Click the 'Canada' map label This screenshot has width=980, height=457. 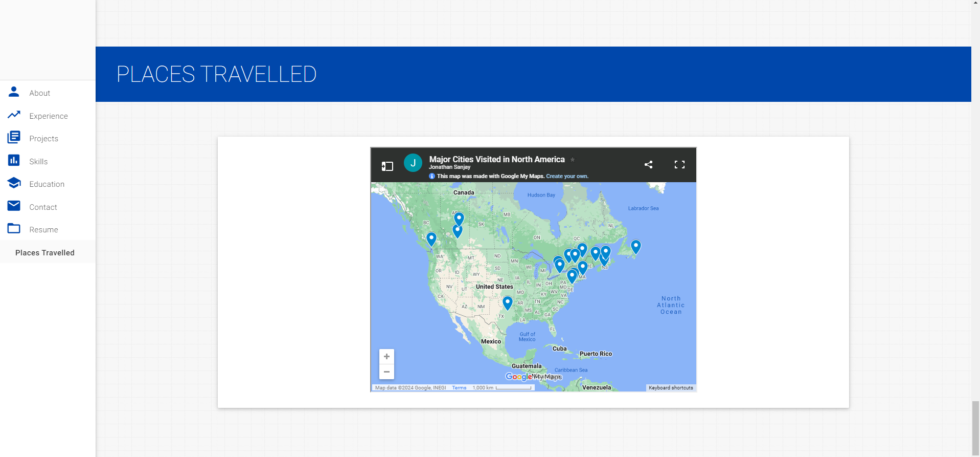tap(464, 193)
